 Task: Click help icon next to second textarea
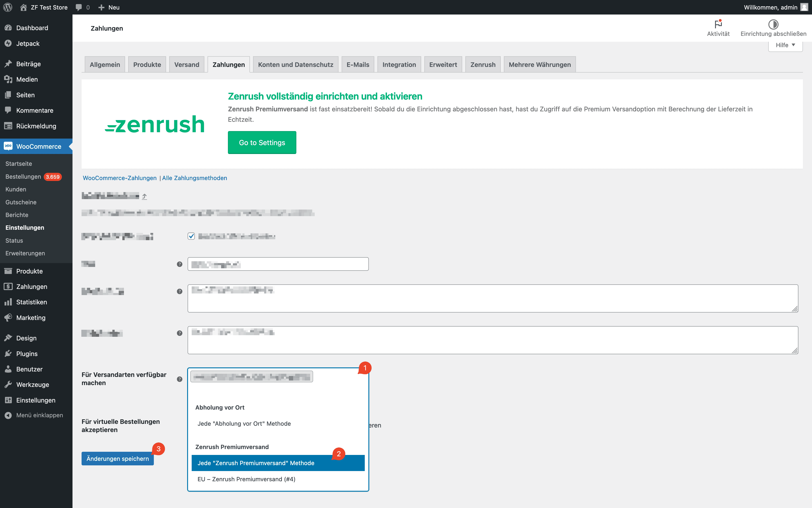(x=179, y=333)
